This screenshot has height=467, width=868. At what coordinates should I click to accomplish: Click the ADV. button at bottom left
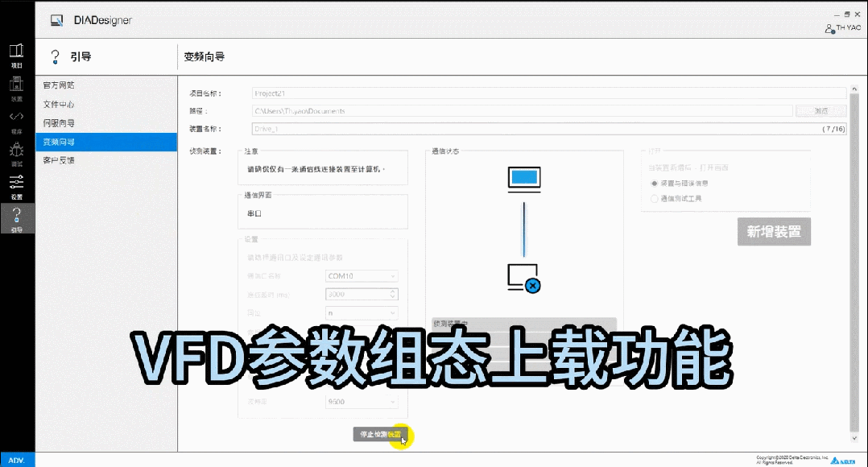click(x=17, y=460)
